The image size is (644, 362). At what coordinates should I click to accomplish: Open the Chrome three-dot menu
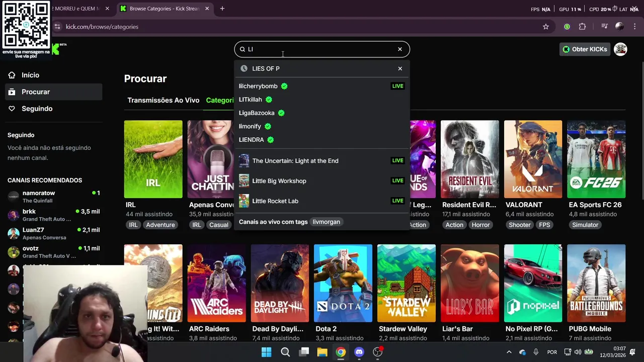click(x=634, y=27)
